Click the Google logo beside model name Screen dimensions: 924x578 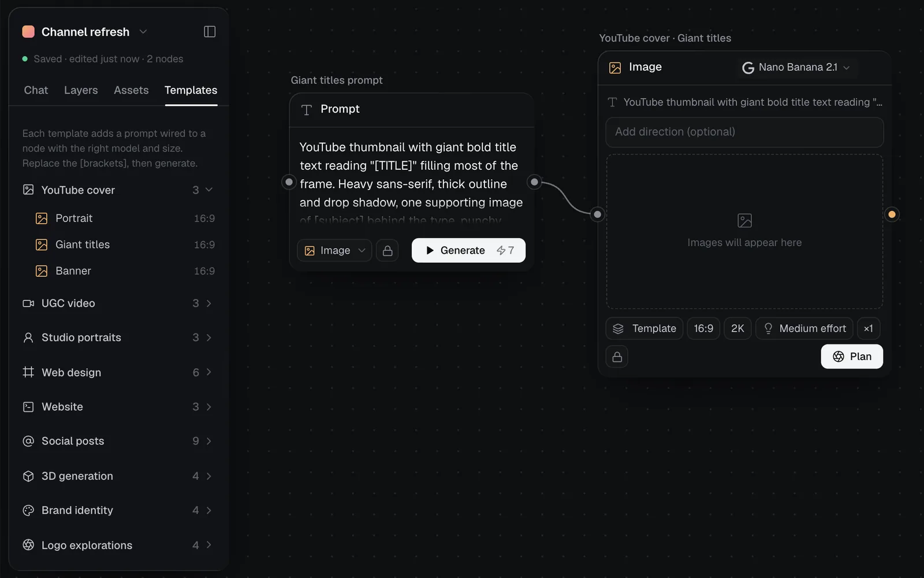[748, 68]
